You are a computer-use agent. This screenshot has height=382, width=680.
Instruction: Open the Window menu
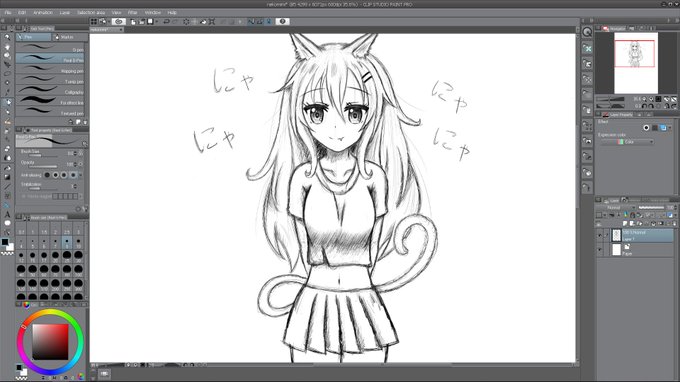tap(152, 13)
